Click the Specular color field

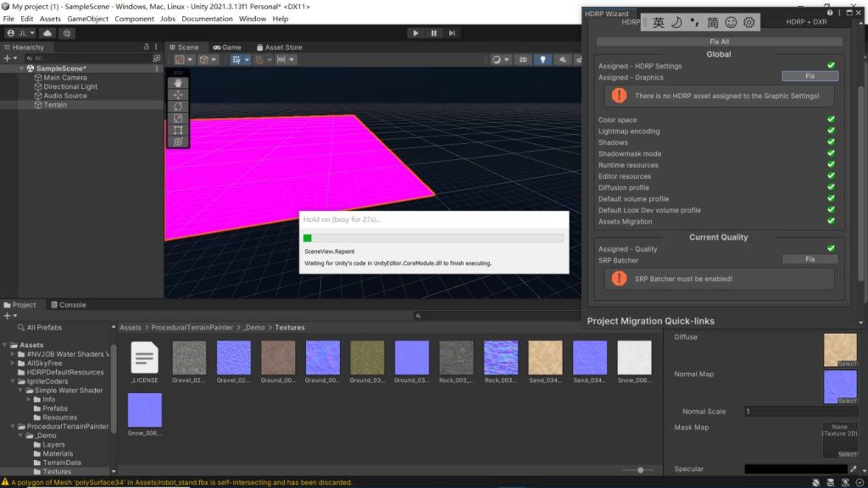[795, 469]
